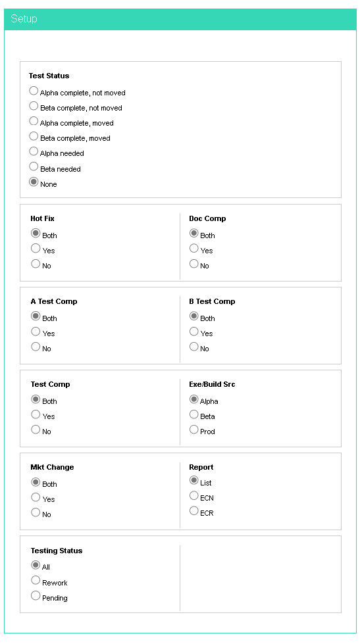
Task: Select 'Alpha needed' test status
Action: (x=34, y=151)
